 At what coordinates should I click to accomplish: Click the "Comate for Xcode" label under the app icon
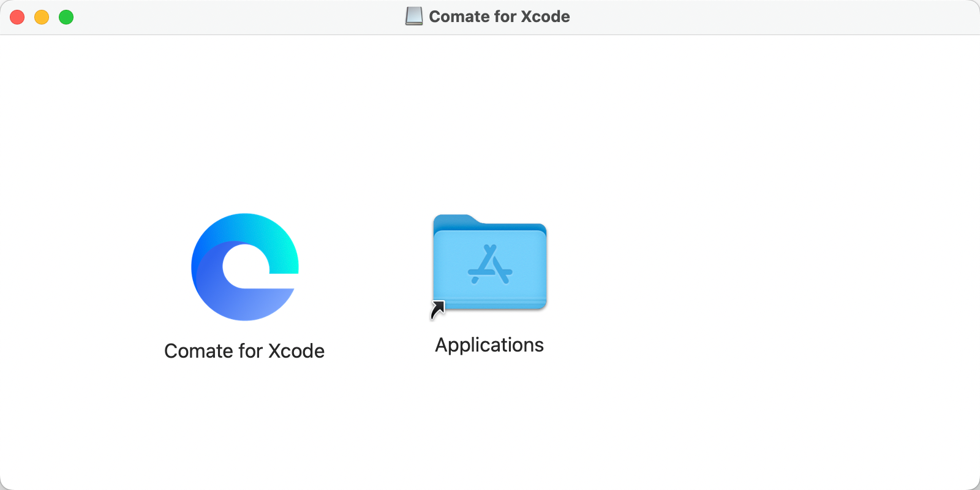click(244, 351)
